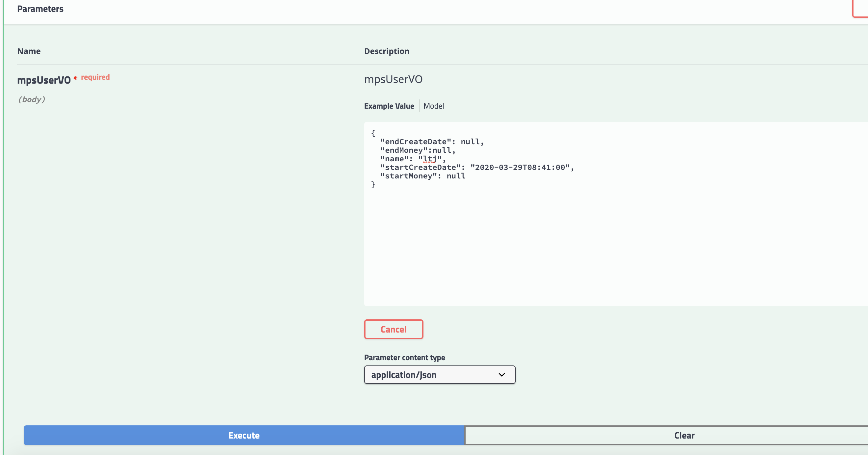The height and width of the screenshot is (455, 868).
Task: Click the chevron arrow in content type select
Action: (502, 375)
